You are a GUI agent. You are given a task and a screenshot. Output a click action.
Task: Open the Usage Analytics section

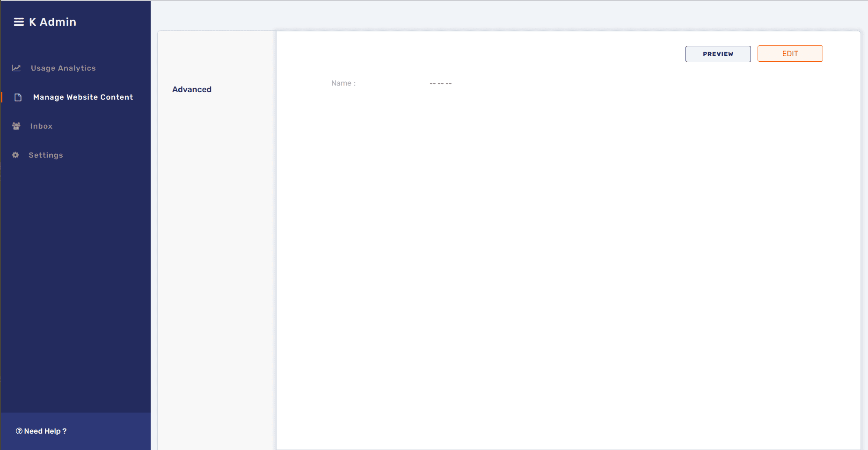pyautogui.click(x=63, y=68)
